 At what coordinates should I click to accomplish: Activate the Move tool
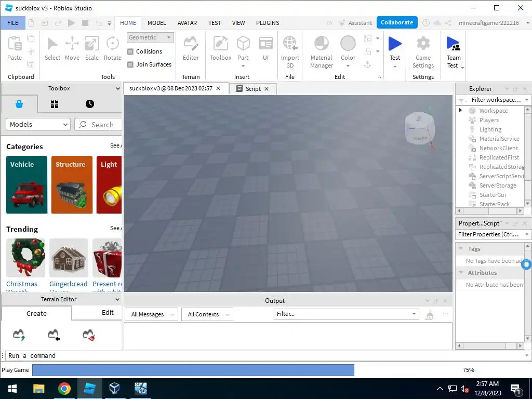72,48
